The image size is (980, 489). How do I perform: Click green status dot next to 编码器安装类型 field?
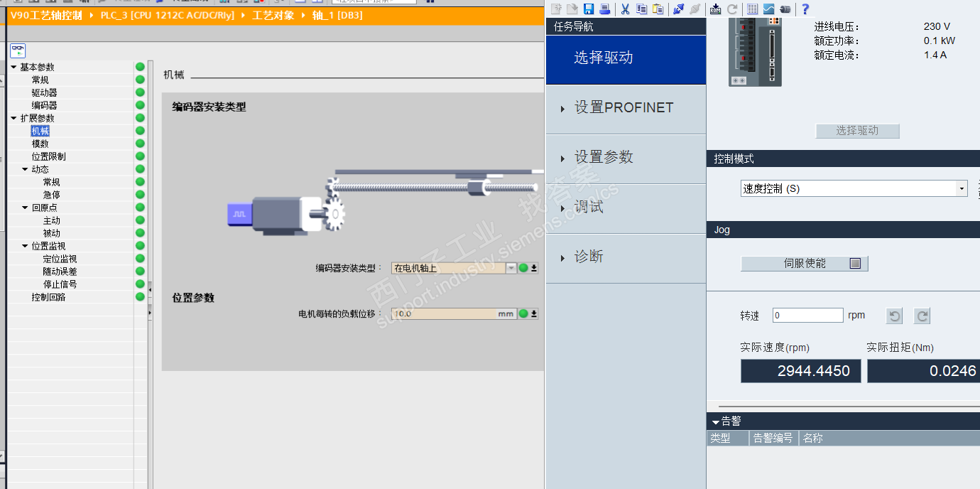pos(523,268)
